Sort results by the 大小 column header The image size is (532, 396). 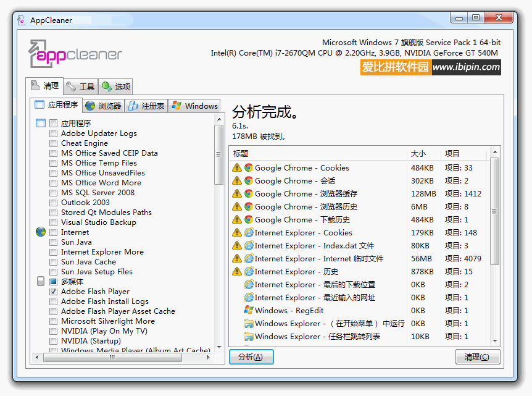pos(424,153)
